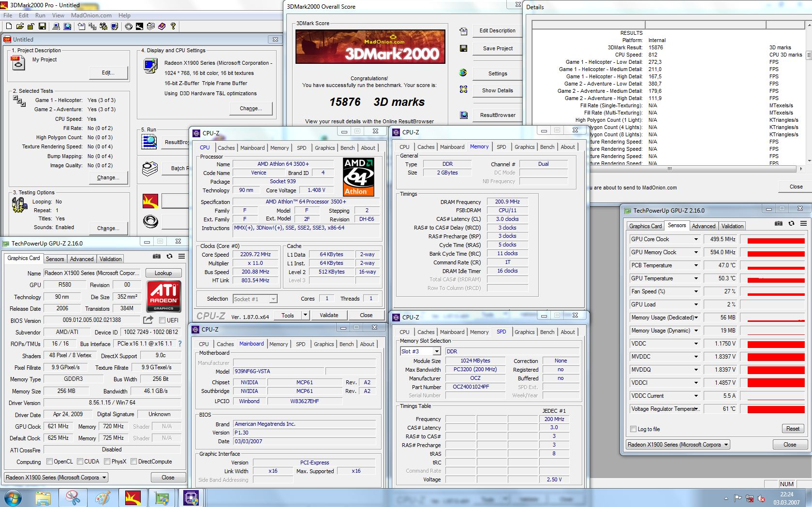Click the VDDC red sensor graph bar
The width and height of the screenshot is (812, 507).
pyautogui.click(x=775, y=344)
